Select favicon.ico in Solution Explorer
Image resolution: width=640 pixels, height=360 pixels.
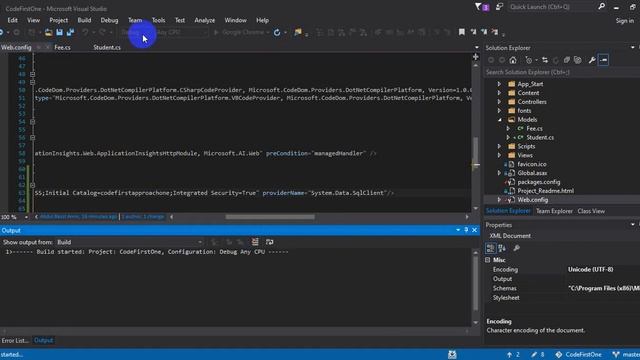531,164
